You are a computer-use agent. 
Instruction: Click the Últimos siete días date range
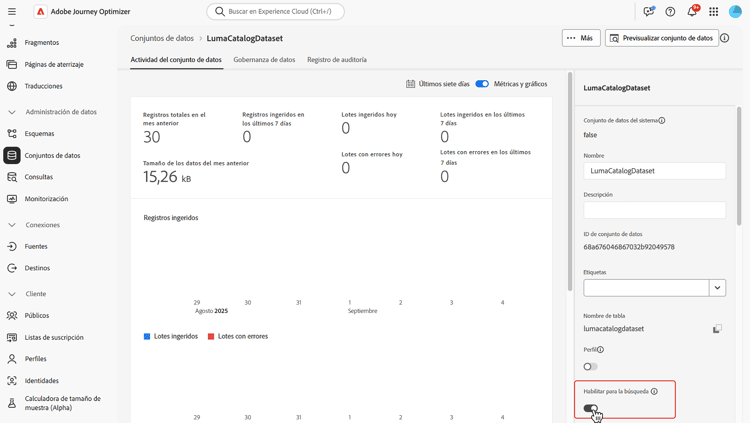point(444,84)
